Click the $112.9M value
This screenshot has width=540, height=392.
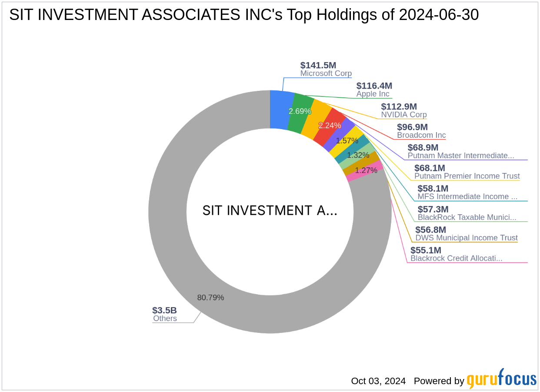pyautogui.click(x=399, y=106)
